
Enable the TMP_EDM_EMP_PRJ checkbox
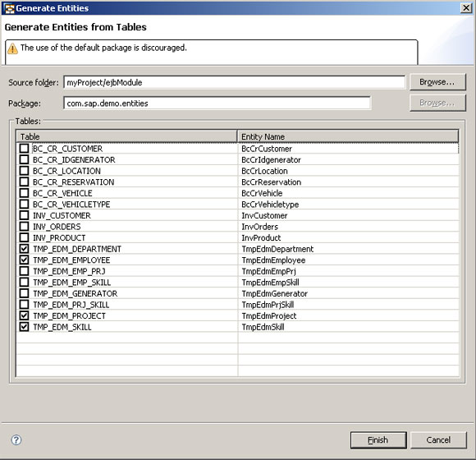click(24, 271)
